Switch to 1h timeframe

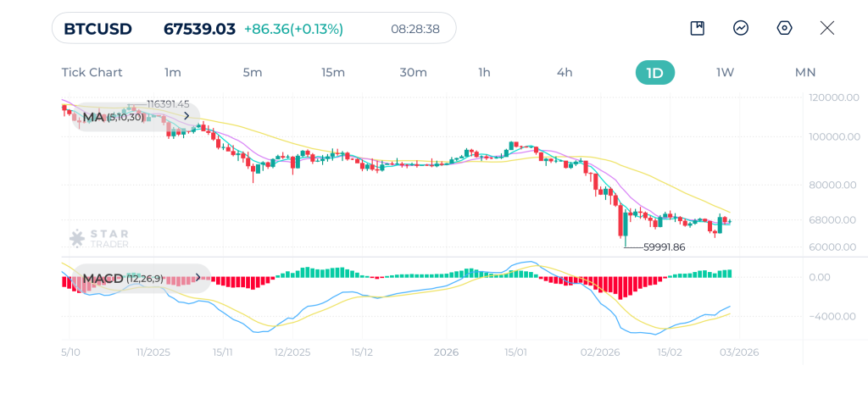(x=484, y=72)
